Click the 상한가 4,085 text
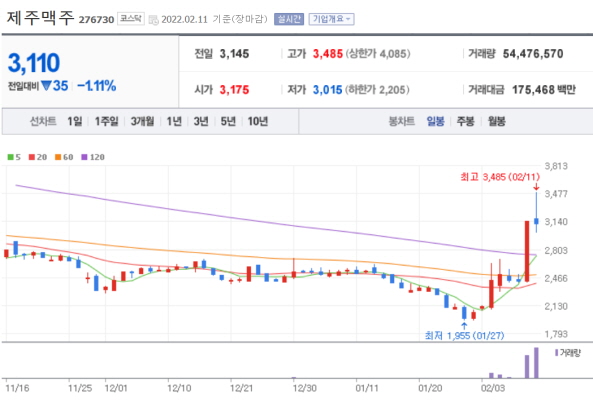This screenshot has width=593, height=412. (377, 54)
